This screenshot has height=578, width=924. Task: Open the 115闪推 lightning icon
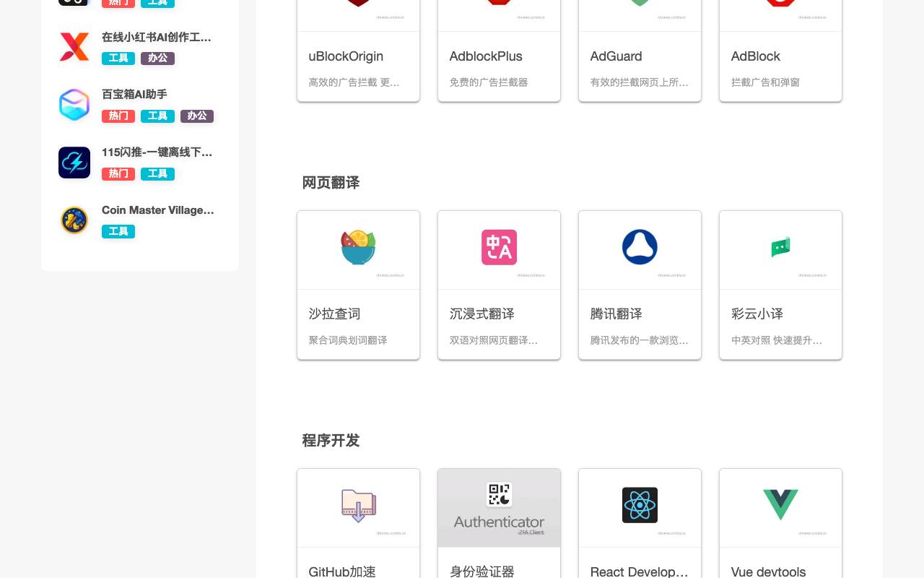point(74,163)
